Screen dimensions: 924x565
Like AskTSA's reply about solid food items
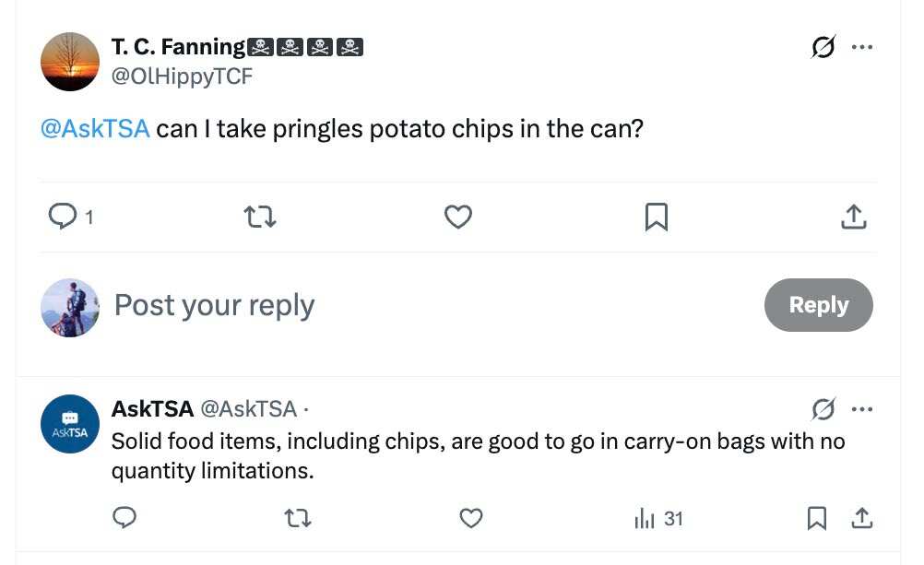click(x=471, y=518)
